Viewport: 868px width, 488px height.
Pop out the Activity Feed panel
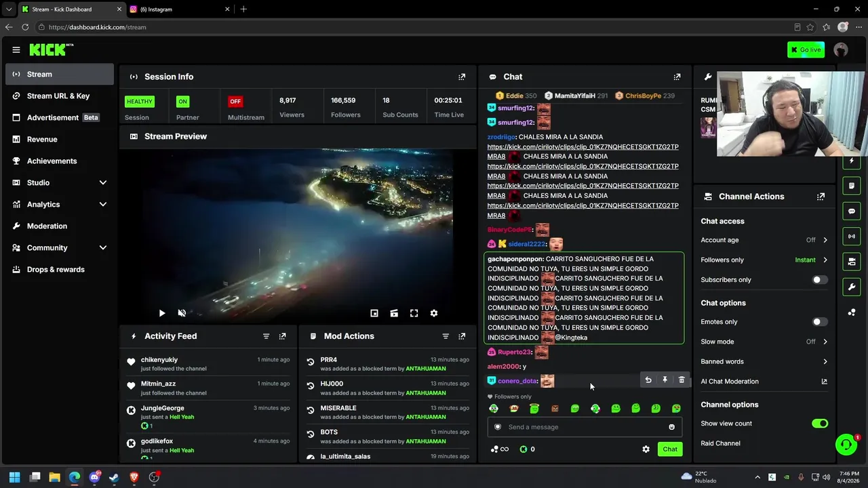point(282,336)
